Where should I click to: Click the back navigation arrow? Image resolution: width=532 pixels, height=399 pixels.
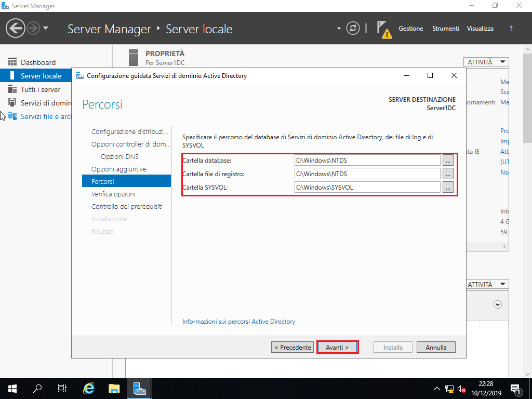pos(16,28)
